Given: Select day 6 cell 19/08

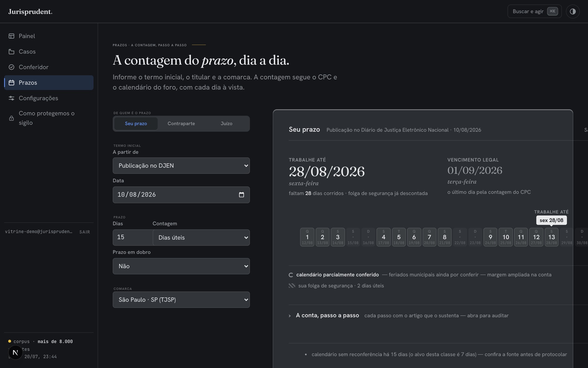Looking at the screenshot, I should (x=414, y=237).
